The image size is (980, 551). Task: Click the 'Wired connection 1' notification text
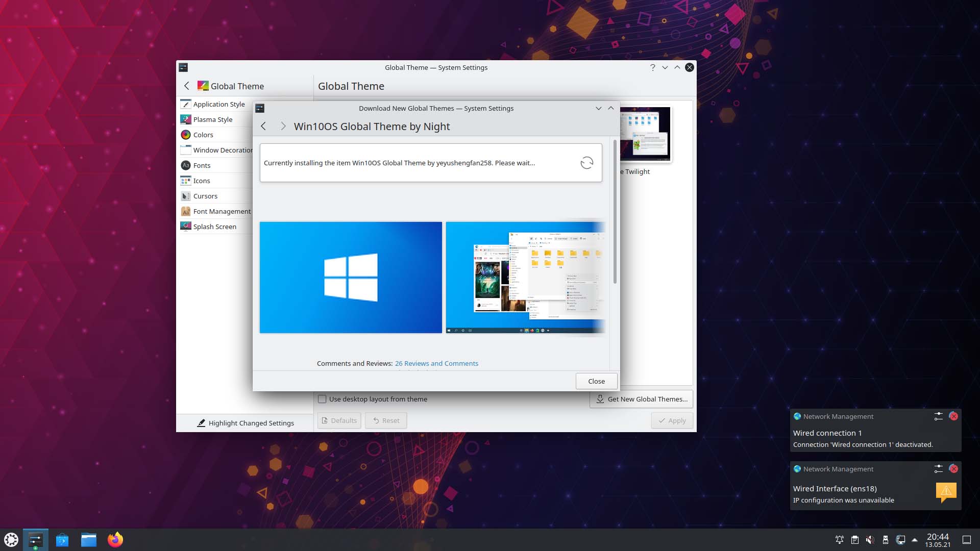(827, 433)
